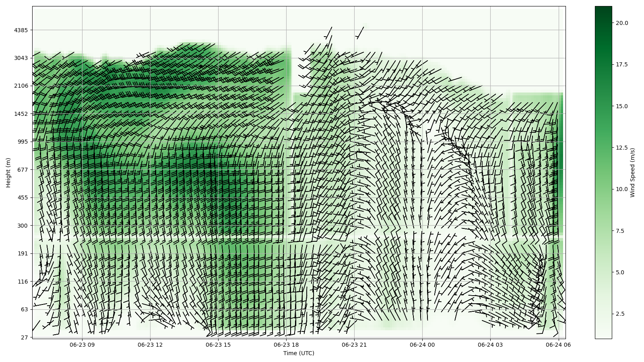Select the 1452 height tick label
This screenshot has height=362, width=644.
[22, 114]
